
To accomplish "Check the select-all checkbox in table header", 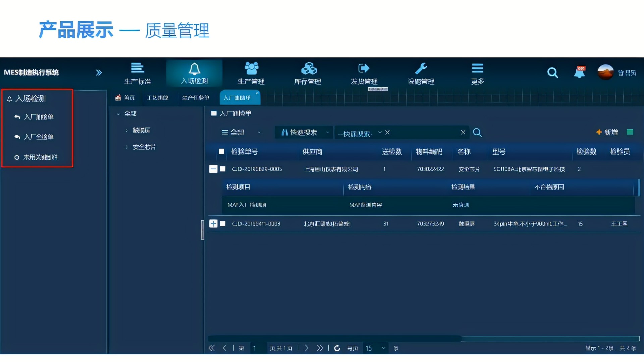I will (221, 152).
